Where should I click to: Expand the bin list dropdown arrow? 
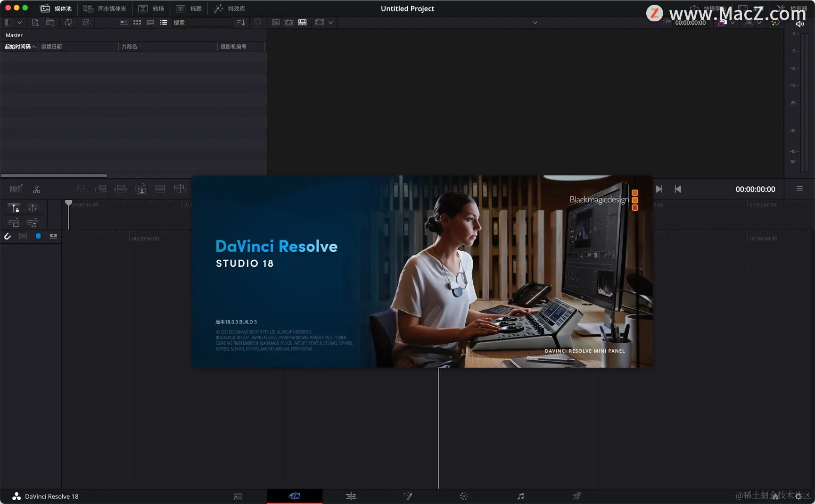[x=19, y=22]
